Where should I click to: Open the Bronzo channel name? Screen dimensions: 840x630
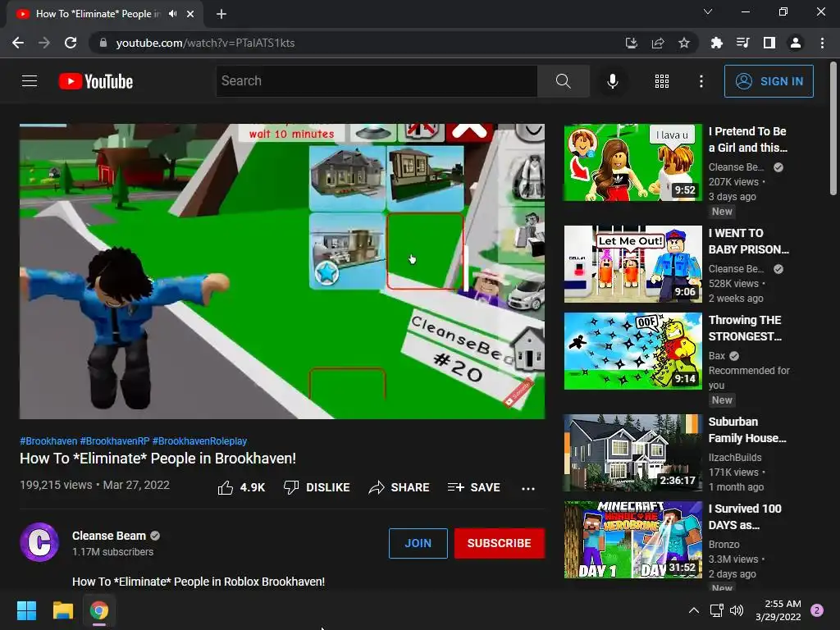[724, 545]
